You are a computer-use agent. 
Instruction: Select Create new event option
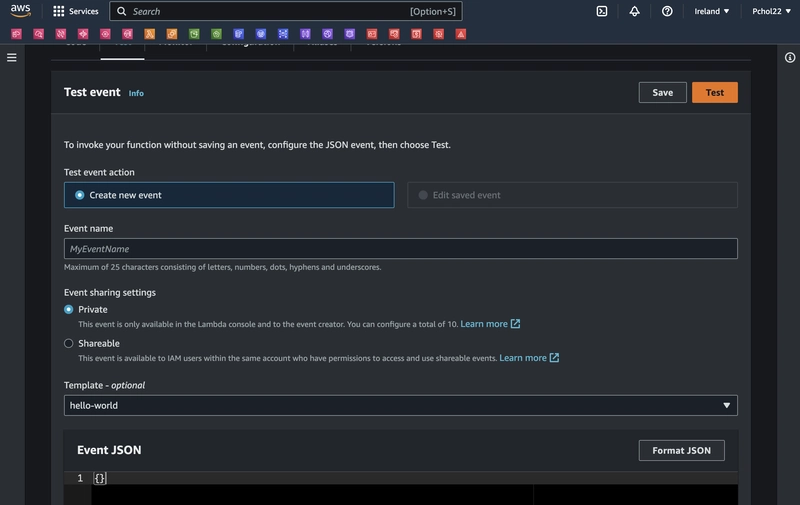(229, 195)
